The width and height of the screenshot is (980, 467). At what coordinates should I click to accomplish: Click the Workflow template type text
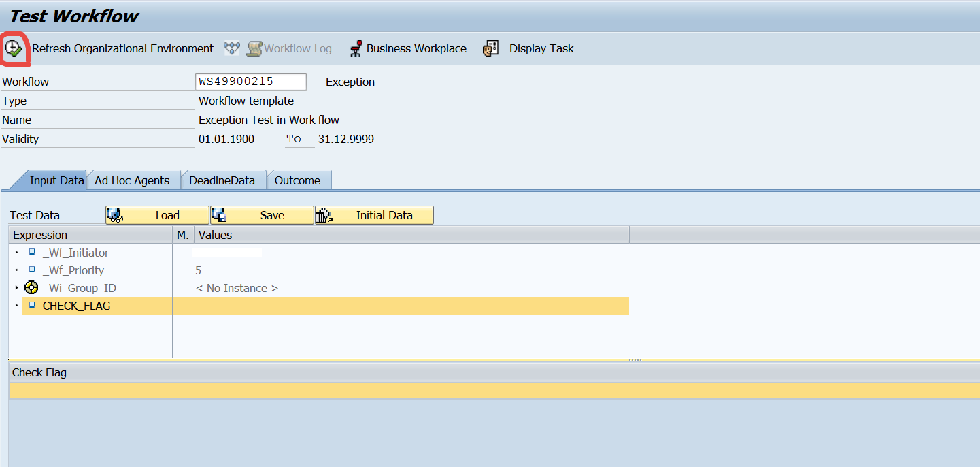(246, 101)
